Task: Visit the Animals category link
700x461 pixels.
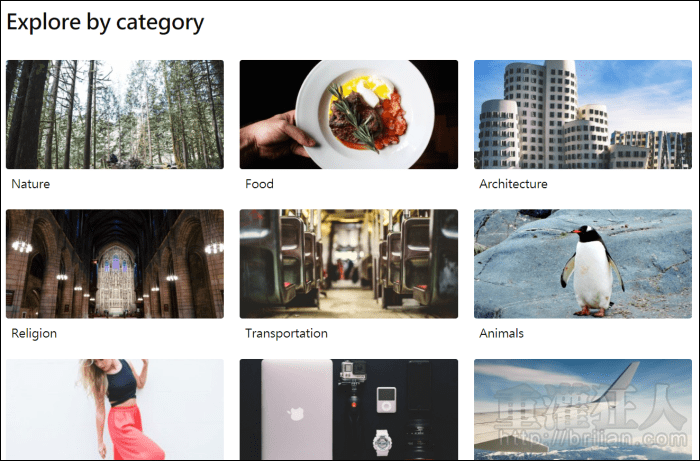Action: [501, 333]
